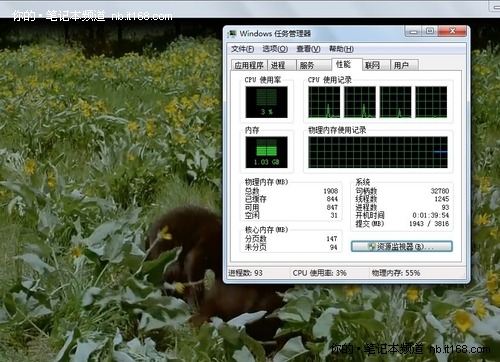Viewport: 500px width, 362px height.
Task: Open the 帮助(H) menu
Action: coord(341,49)
